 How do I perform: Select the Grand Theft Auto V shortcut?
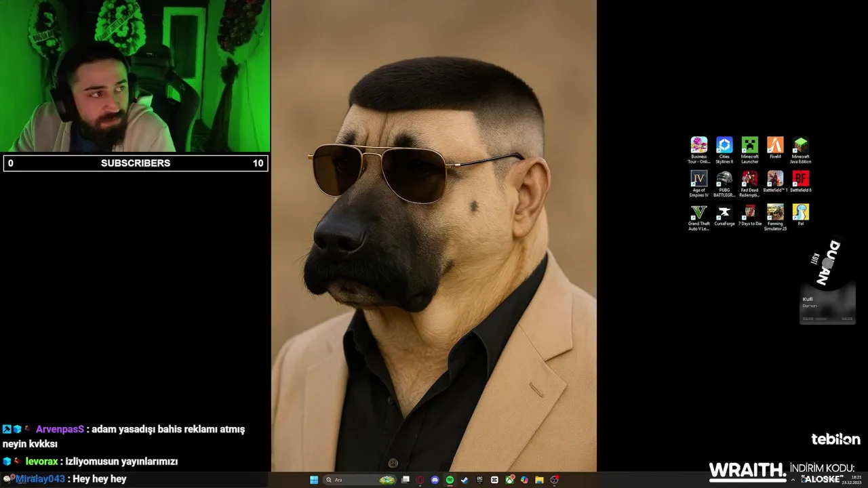point(698,218)
